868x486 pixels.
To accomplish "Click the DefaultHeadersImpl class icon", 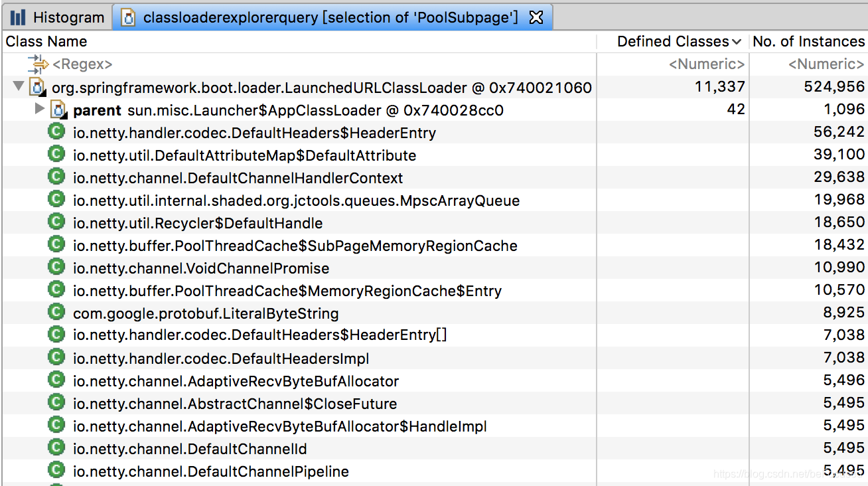I will (56, 357).
